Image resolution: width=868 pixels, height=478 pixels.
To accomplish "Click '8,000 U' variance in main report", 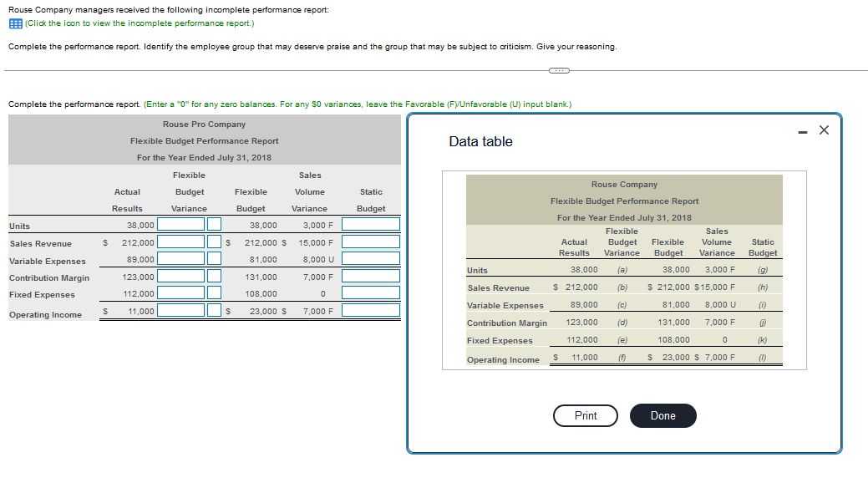I will (318, 259).
